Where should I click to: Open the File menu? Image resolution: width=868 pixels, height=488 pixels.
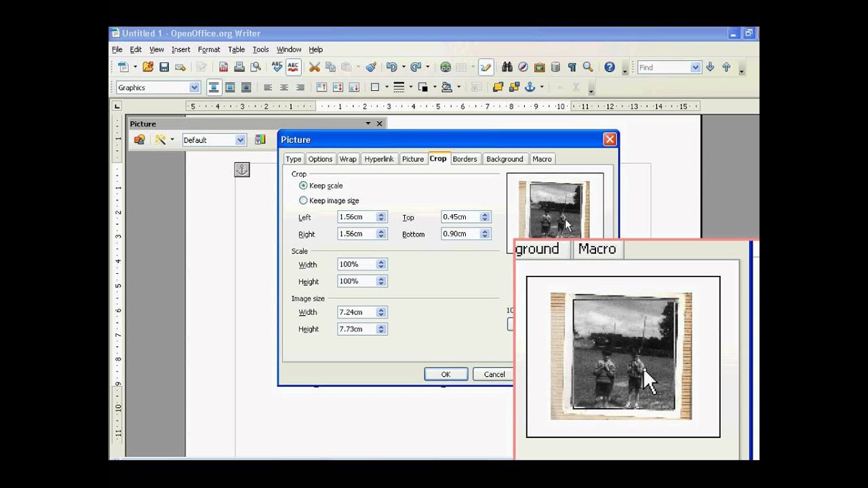click(117, 49)
